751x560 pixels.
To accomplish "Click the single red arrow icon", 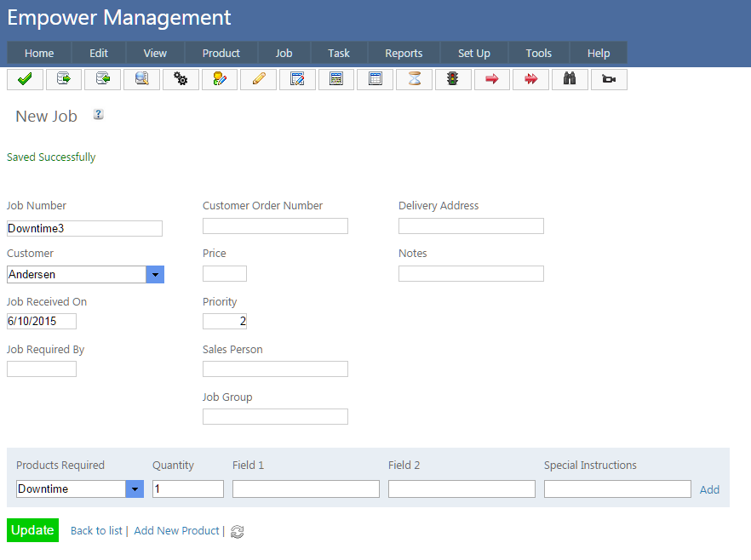I will 492,79.
